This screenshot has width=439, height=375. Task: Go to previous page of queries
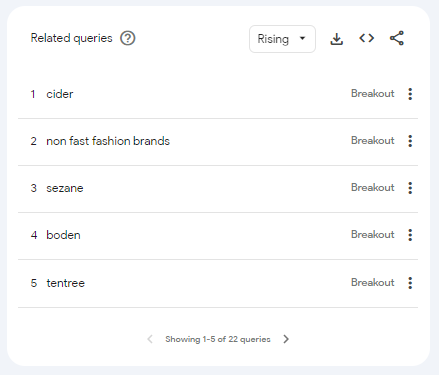[150, 339]
